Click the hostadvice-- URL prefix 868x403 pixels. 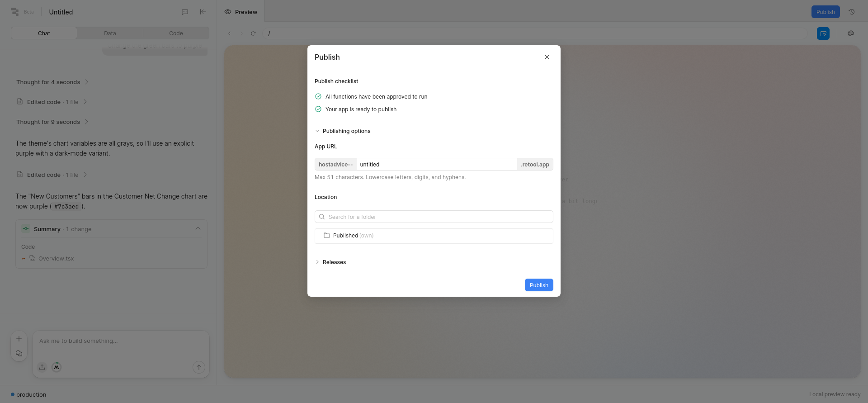point(335,164)
